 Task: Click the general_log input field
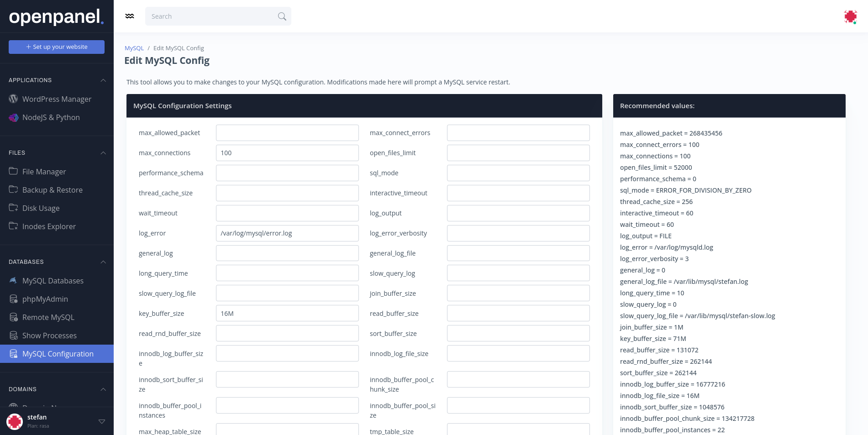(287, 253)
